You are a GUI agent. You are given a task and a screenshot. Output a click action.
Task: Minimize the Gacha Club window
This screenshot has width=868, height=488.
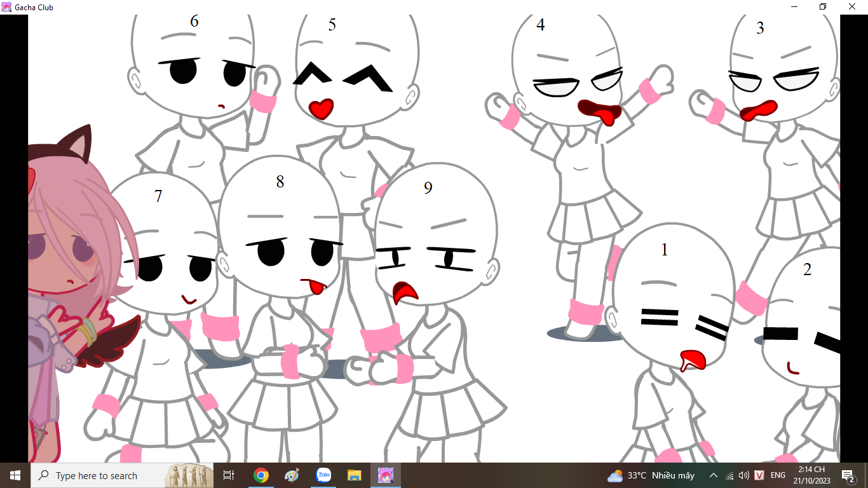[x=794, y=7]
